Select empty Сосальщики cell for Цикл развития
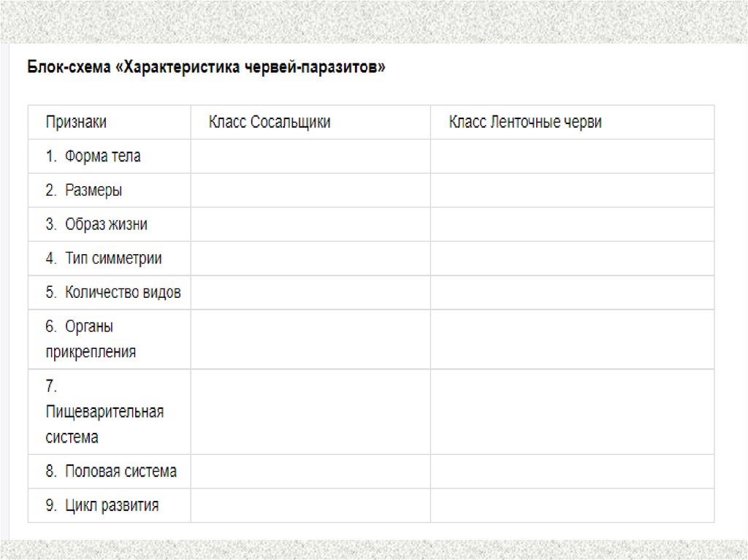The width and height of the screenshot is (748, 560). click(310, 505)
